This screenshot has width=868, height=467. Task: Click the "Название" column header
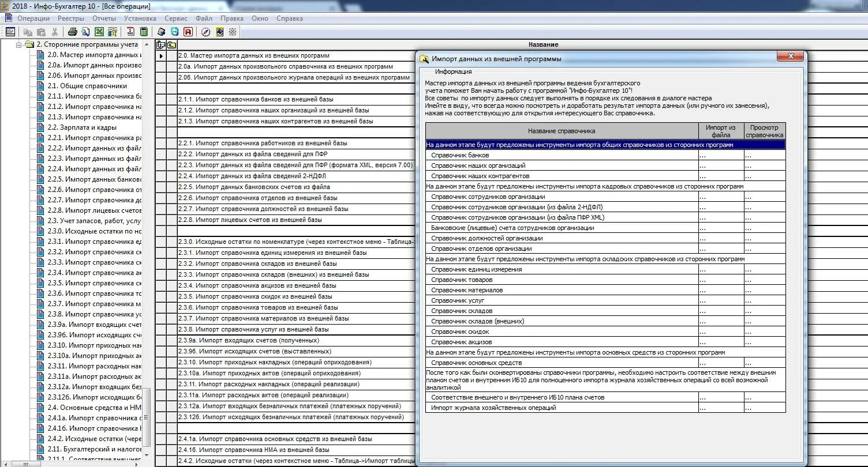(x=543, y=44)
